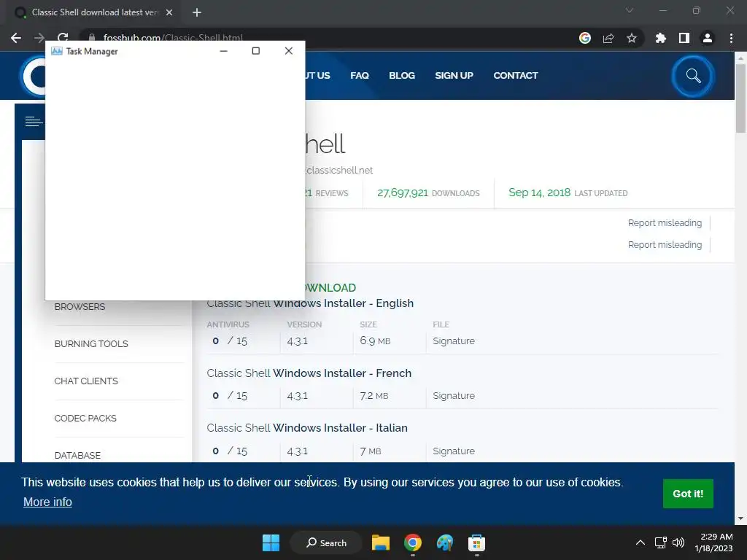Open Chrome profile avatar menu
This screenshot has height=560, width=747.
(708, 38)
